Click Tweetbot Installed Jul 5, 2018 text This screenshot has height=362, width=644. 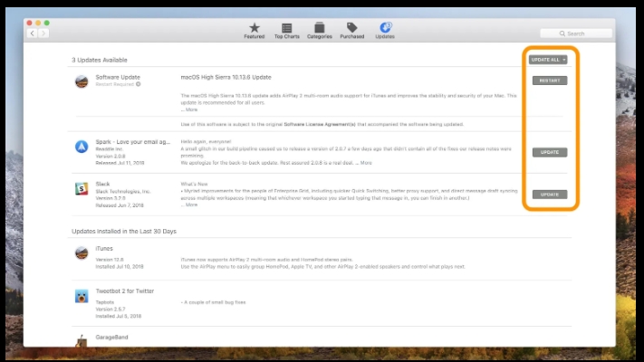pyautogui.click(x=119, y=316)
